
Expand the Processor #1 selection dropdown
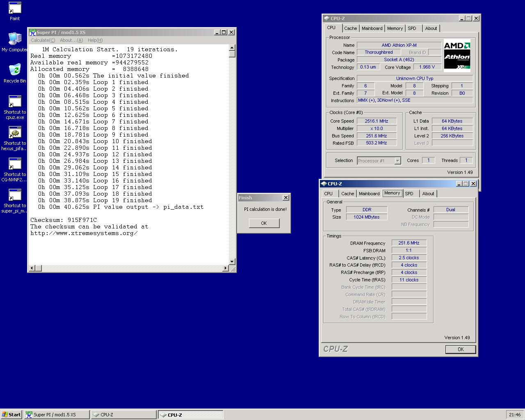click(x=397, y=161)
